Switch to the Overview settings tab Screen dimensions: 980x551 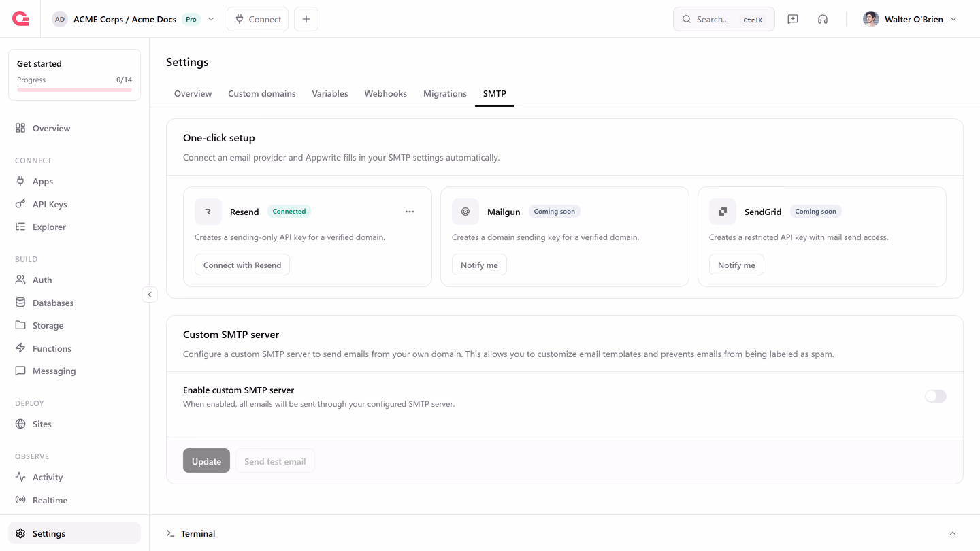click(193, 93)
